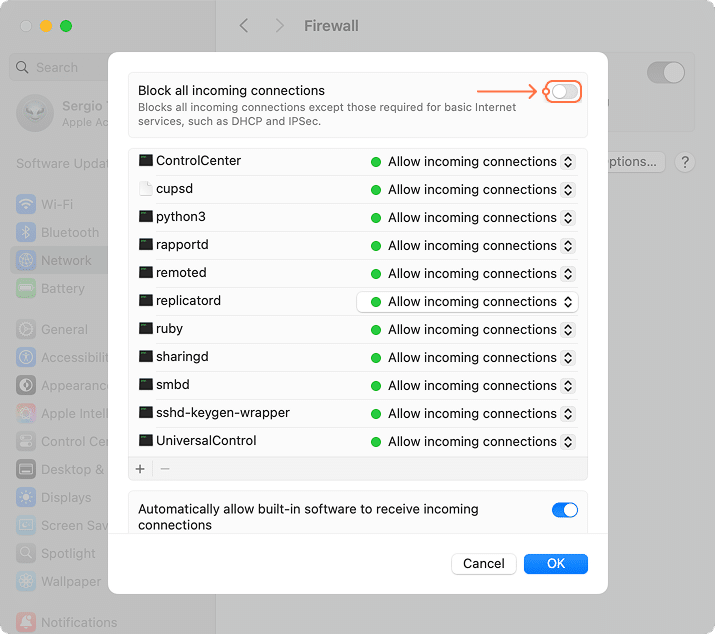Click the Wi-Fi icon in sidebar

(x=26, y=204)
